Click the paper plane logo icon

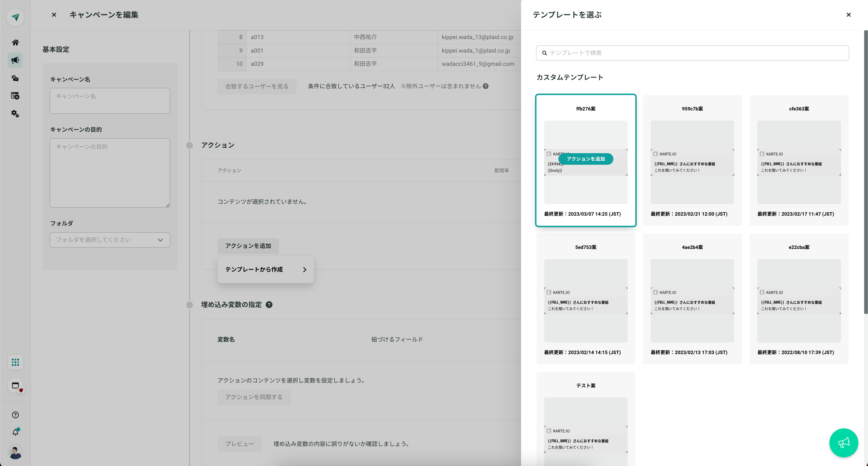click(15, 17)
